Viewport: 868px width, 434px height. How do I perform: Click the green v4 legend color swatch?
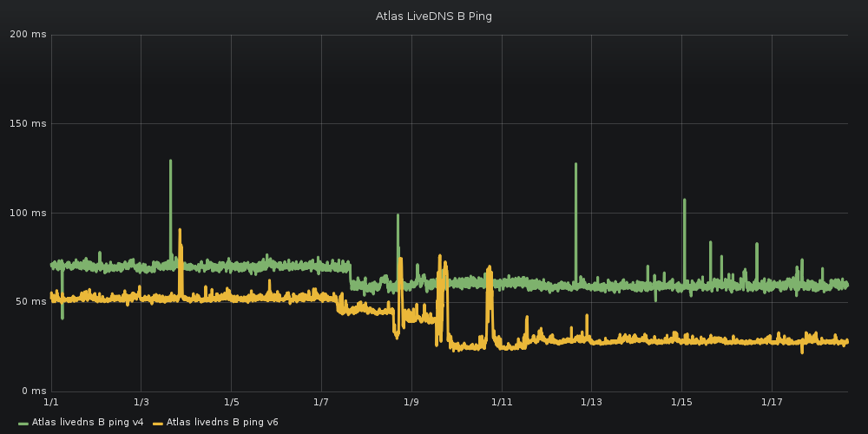pyautogui.click(x=23, y=424)
